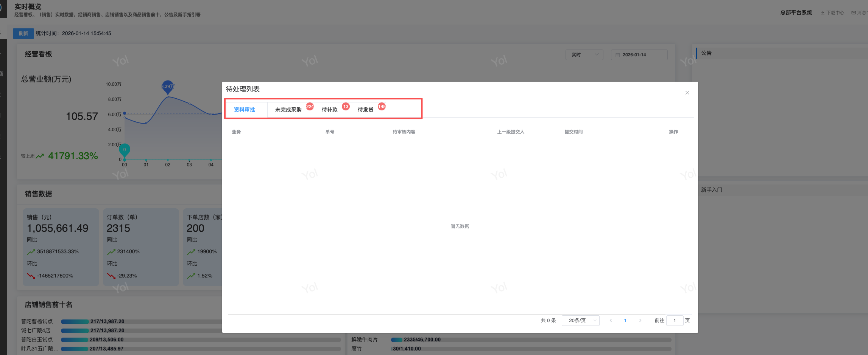This screenshot has width=868, height=355.
Task: Close the 待处理列表 dialog
Action: pos(687,93)
